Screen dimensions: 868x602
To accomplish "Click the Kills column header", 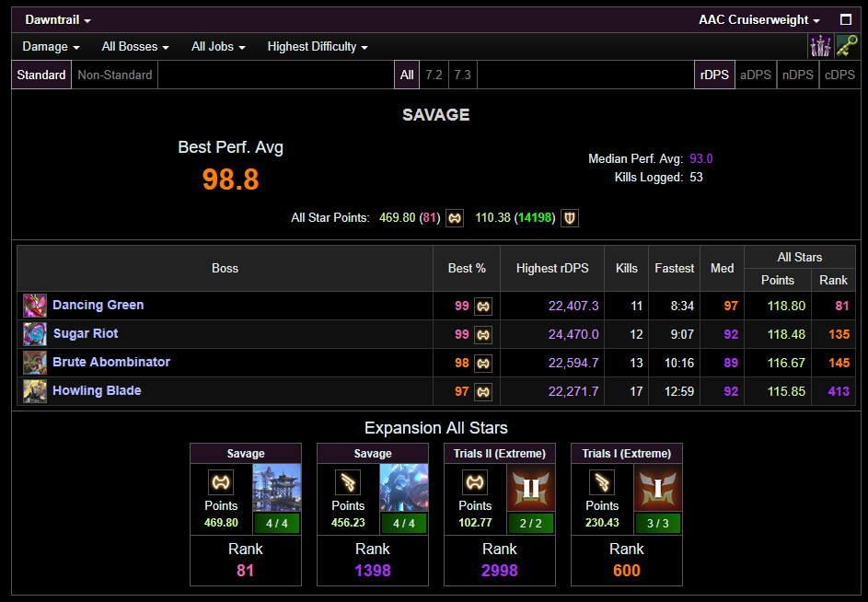I will tap(627, 269).
